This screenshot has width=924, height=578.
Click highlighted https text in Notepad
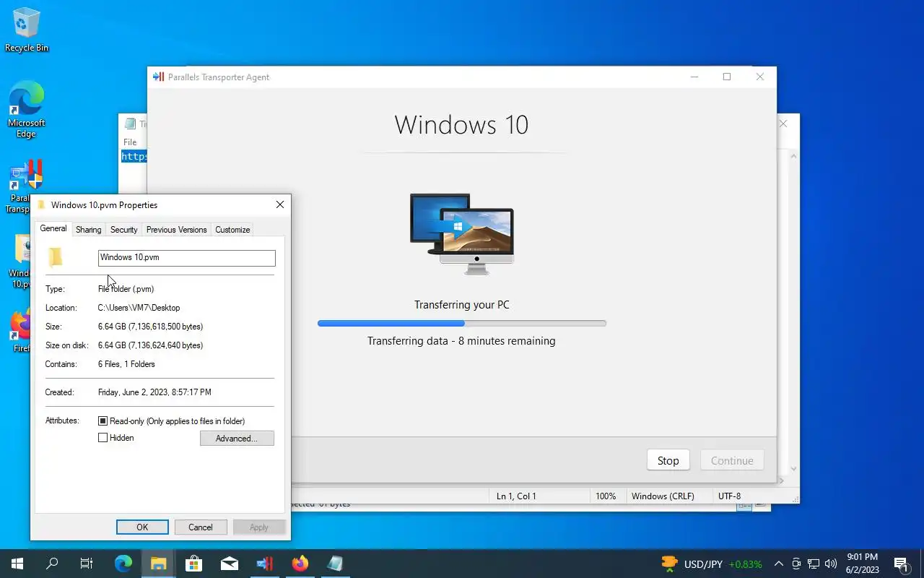pos(134,157)
